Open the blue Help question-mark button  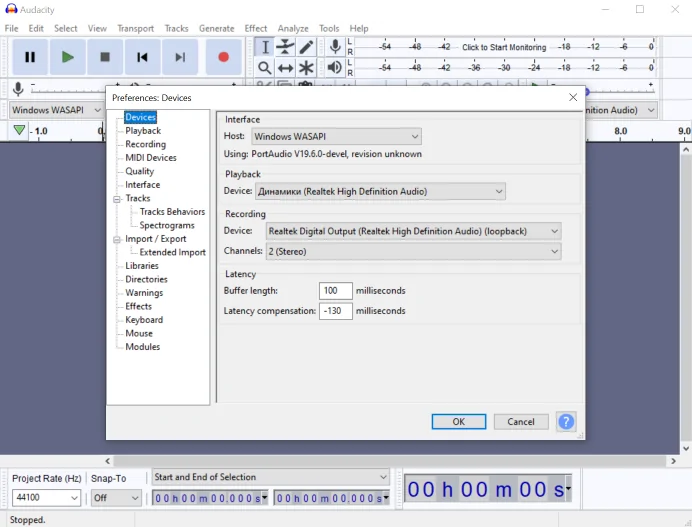pos(566,422)
